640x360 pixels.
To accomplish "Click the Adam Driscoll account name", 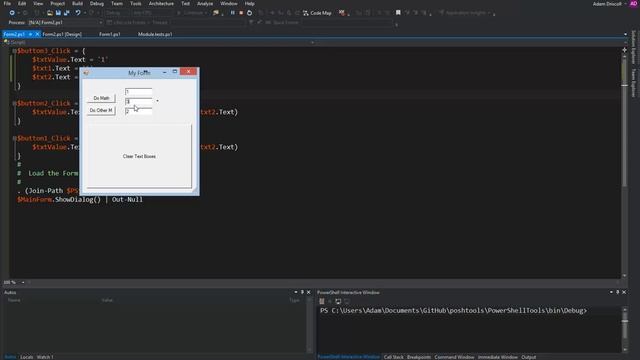I will [607, 4].
